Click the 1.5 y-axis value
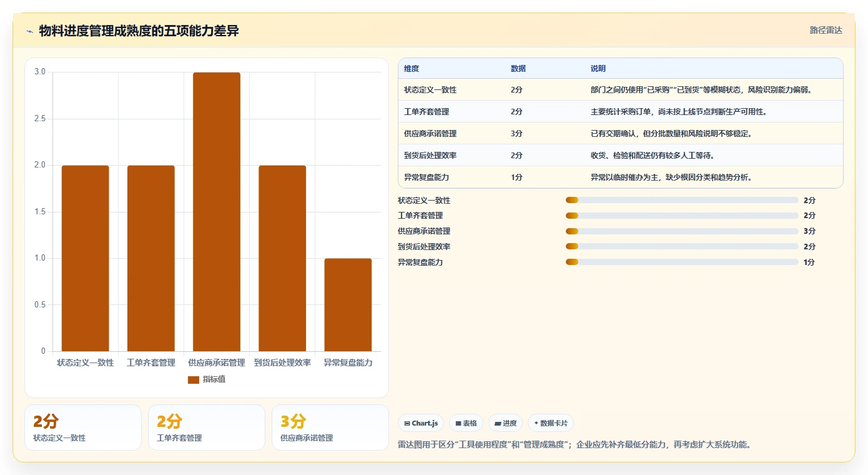 40,212
